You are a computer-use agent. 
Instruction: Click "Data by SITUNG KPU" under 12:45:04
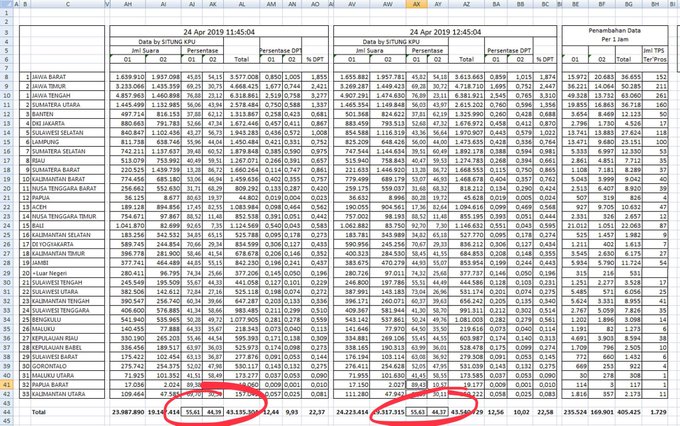tap(391, 42)
